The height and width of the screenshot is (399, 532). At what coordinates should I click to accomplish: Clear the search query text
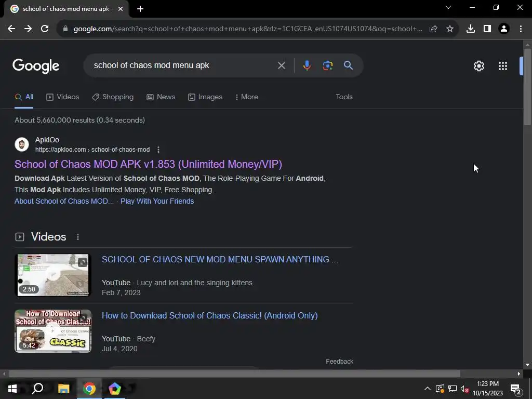pos(281,65)
